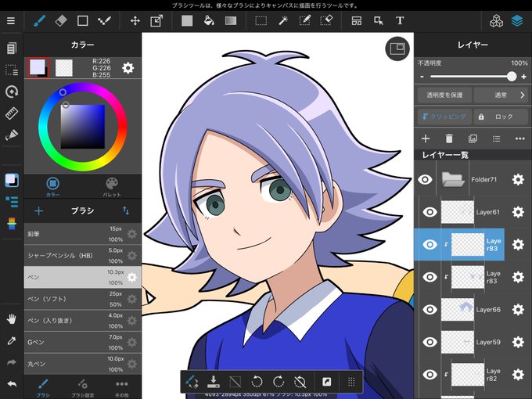
Task: Toggle visibility of Folder71
Action: click(425, 179)
